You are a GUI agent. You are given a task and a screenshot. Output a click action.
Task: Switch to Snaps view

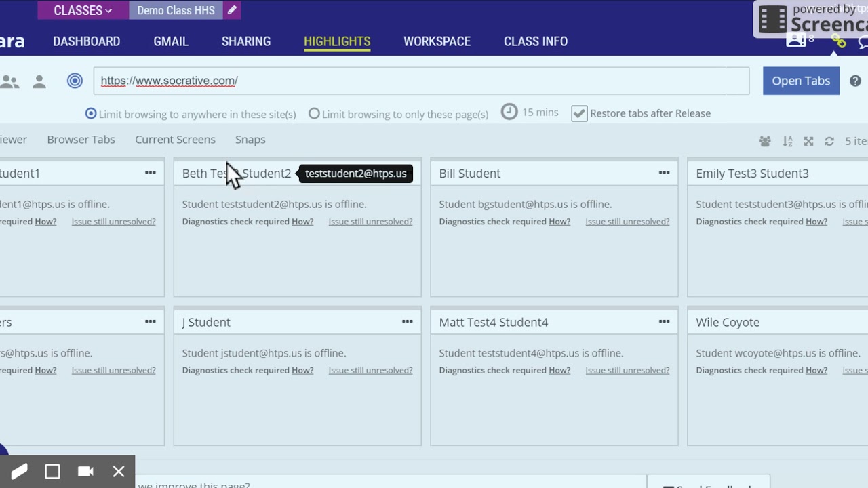[250, 140]
